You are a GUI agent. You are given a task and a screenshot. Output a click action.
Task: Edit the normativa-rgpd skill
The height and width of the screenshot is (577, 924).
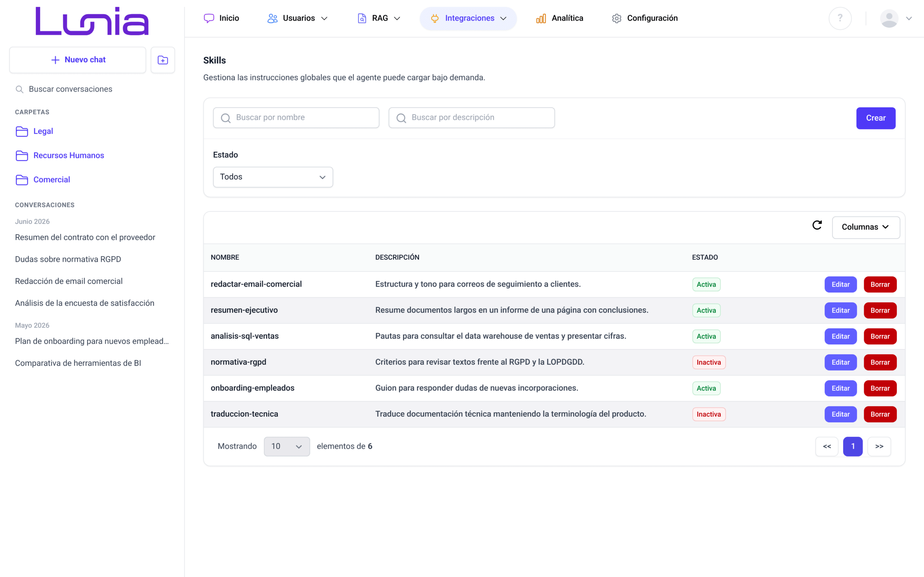point(840,362)
